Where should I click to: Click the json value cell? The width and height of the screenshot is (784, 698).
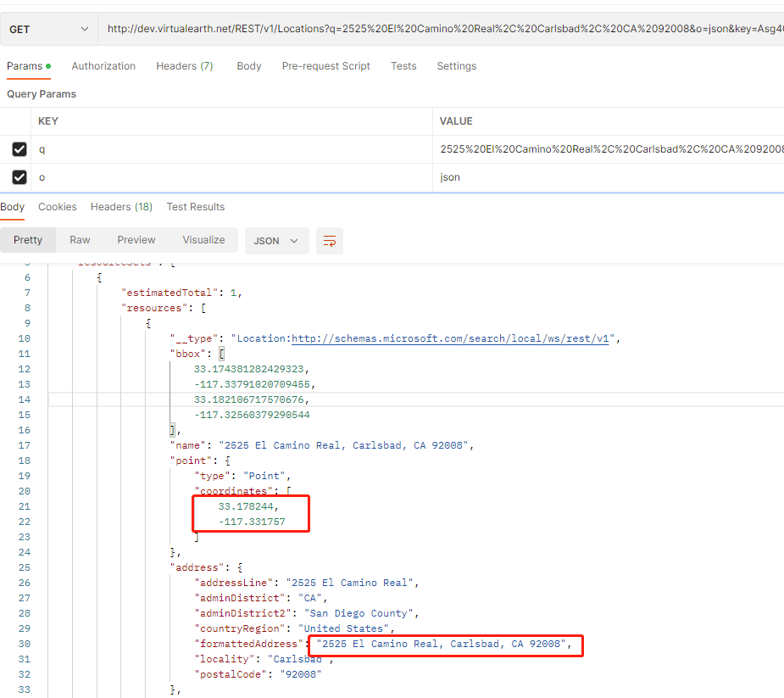coord(609,177)
